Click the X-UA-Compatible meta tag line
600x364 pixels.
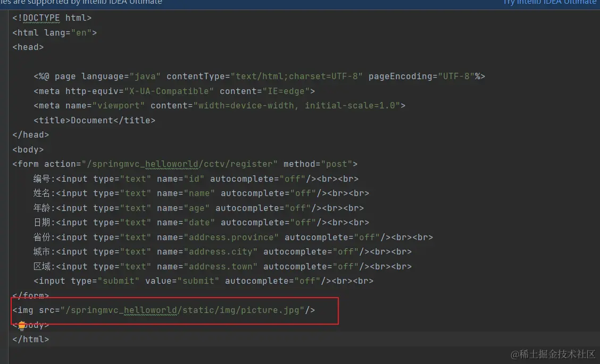(x=174, y=91)
